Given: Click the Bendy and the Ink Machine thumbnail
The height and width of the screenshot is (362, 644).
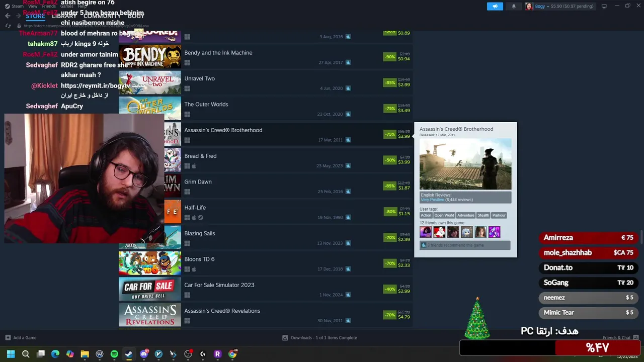Looking at the screenshot, I should coord(150,56).
